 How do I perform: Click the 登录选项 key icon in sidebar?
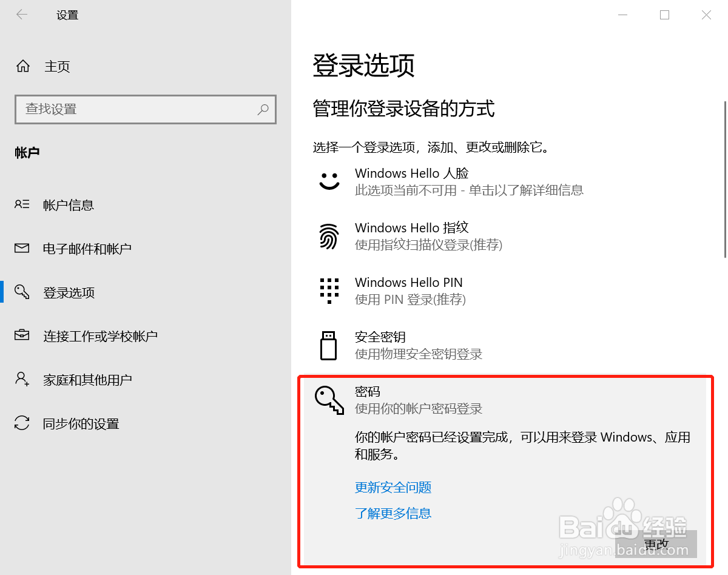click(22, 292)
